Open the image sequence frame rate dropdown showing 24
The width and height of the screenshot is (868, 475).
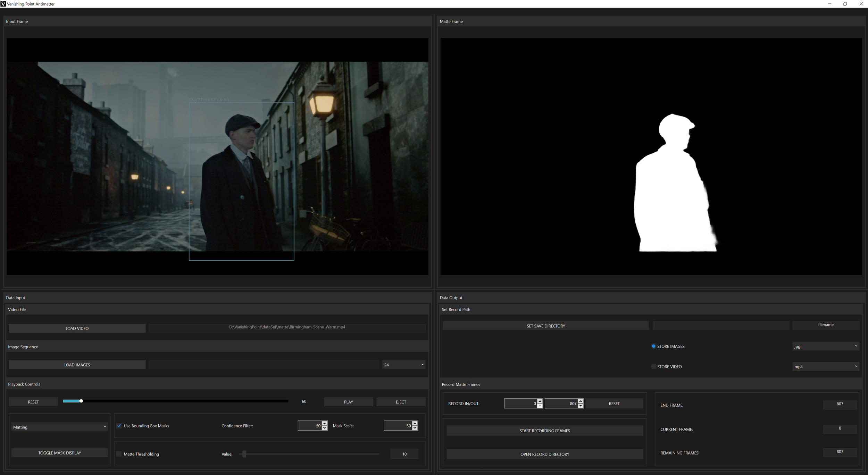coord(404,365)
